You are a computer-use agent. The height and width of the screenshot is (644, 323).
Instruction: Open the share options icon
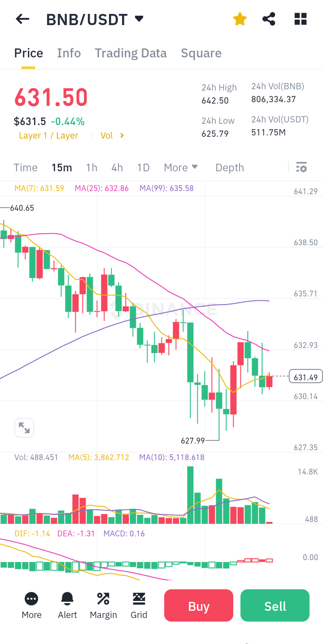pyautogui.click(x=269, y=19)
